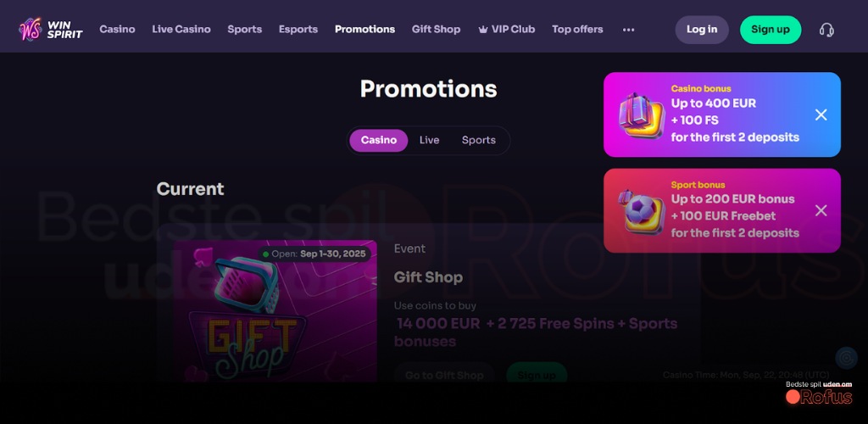868x424 pixels.
Task: Click the Win Spirit logo
Action: pos(50,30)
